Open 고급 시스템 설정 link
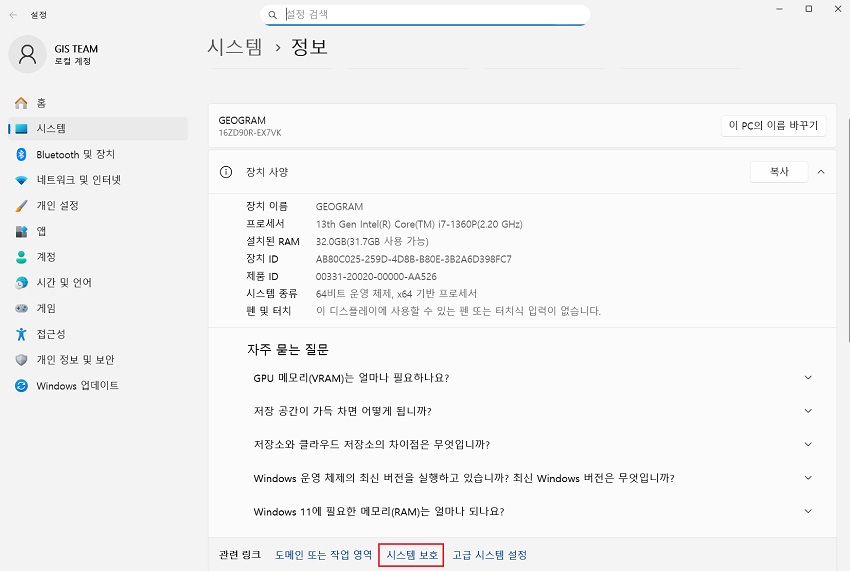 pyautogui.click(x=490, y=555)
